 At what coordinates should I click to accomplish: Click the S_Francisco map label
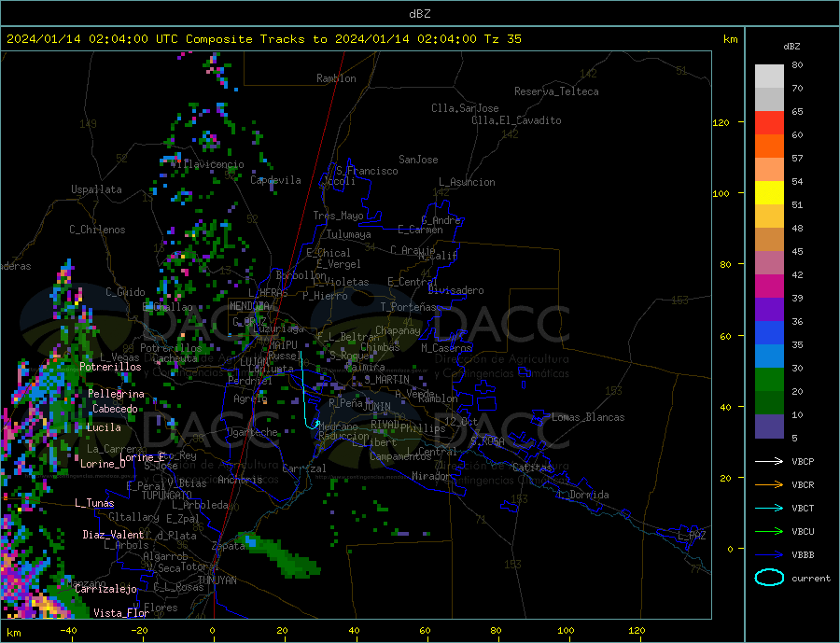click(367, 171)
